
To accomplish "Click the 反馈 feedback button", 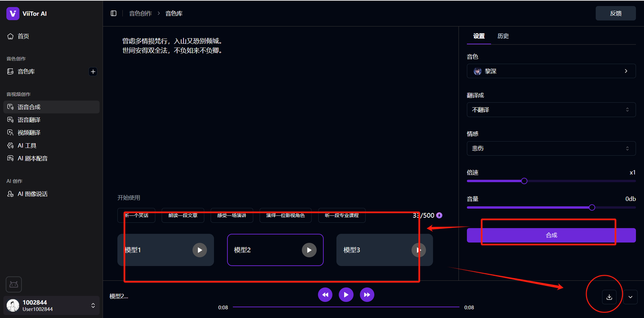I will pos(615,14).
